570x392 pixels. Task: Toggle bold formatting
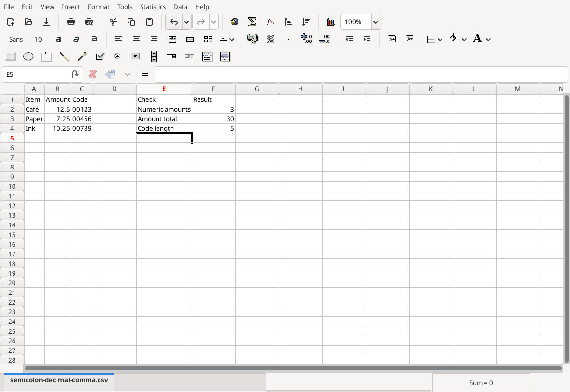point(58,39)
